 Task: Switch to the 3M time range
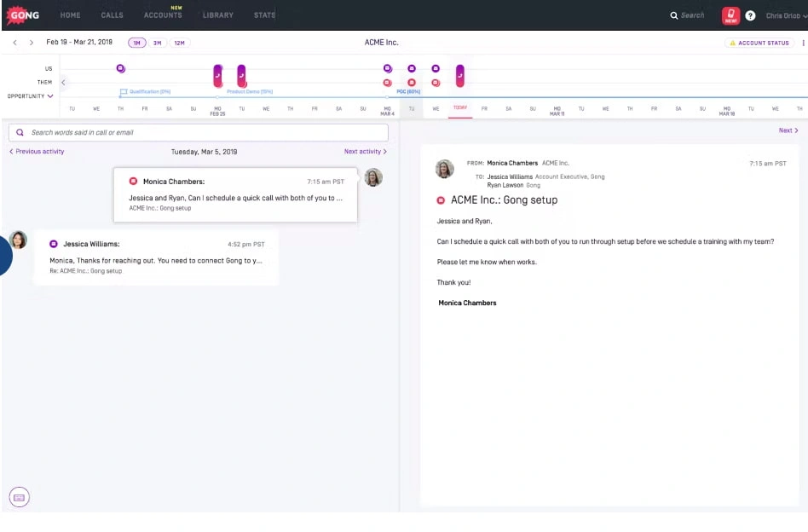[x=157, y=43]
